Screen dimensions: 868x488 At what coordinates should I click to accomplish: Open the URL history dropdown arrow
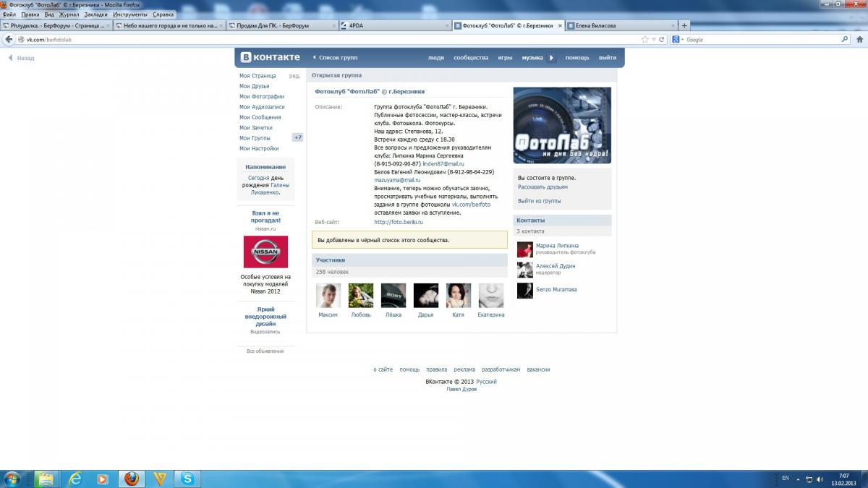(x=653, y=40)
